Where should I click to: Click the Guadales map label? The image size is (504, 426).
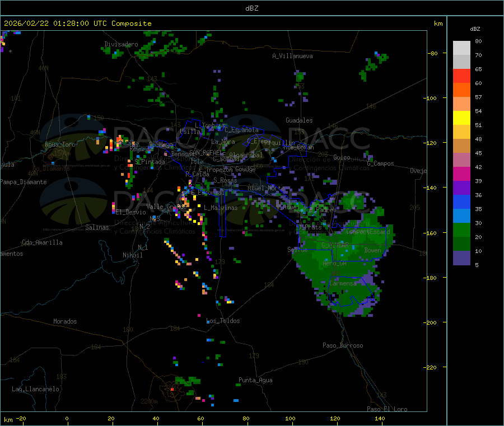click(299, 120)
